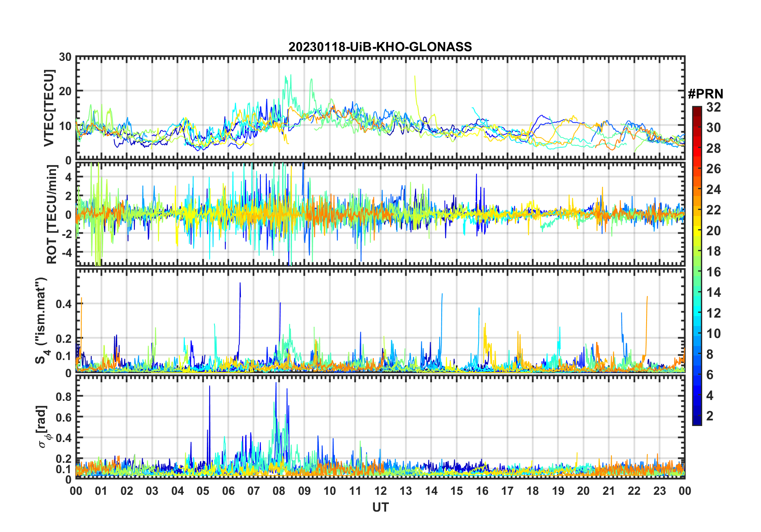Click x-axis hour label 19
Viewport: 761px width, 532px height.
[x=558, y=491]
